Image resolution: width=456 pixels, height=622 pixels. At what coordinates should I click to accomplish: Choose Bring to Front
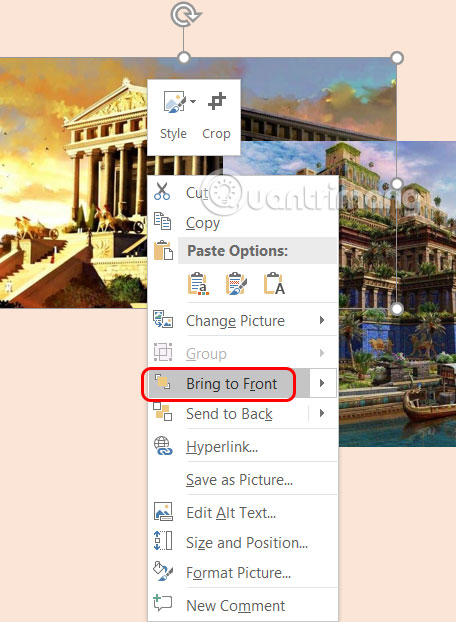(232, 384)
